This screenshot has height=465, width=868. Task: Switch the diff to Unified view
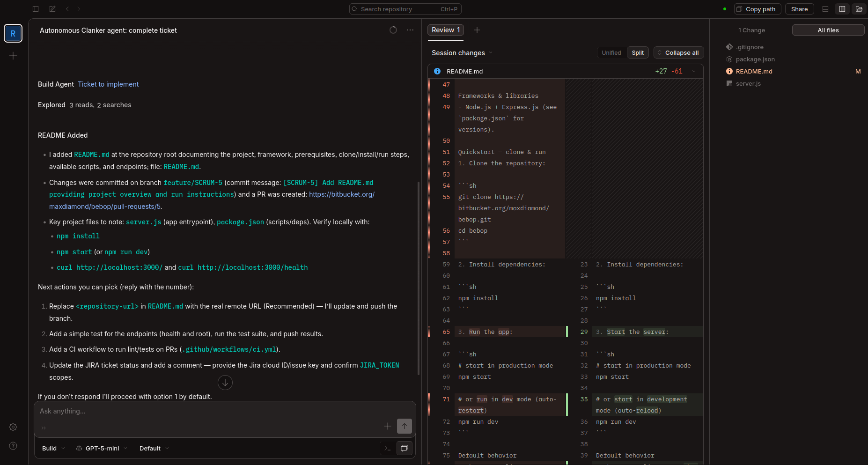pos(611,52)
